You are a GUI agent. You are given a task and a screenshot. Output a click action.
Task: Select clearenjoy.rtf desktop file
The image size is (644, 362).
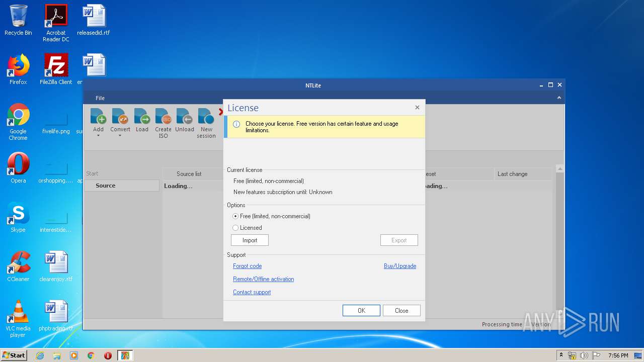(56, 266)
